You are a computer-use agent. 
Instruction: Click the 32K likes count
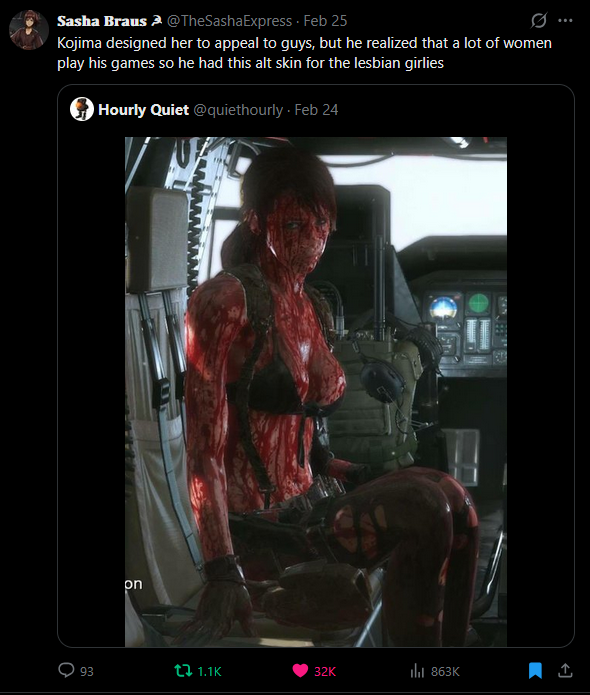pyautogui.click(x=325, y=672)
